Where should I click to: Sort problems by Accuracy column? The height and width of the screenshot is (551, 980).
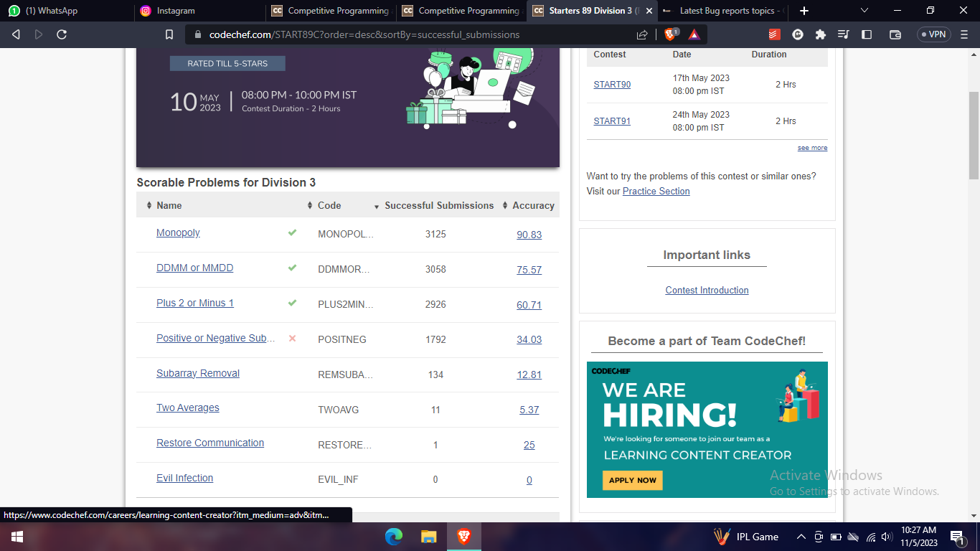coord(529,205)
